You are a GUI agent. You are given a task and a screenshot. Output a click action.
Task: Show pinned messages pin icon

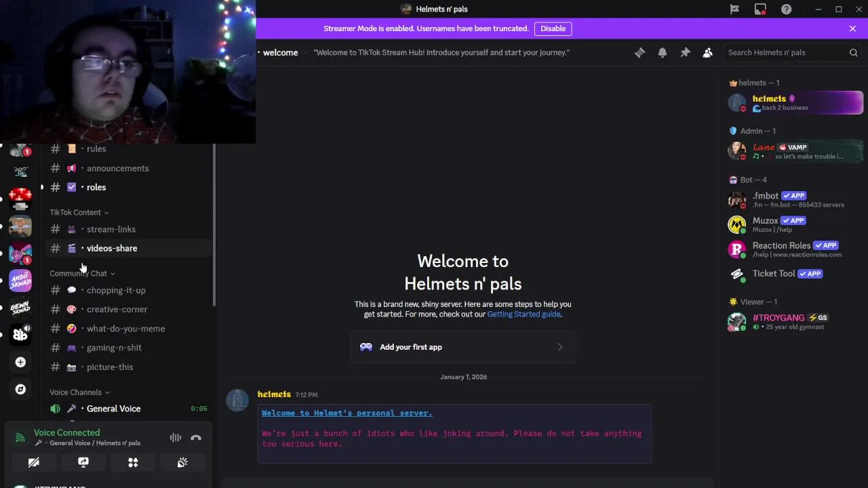coord(685,52)
